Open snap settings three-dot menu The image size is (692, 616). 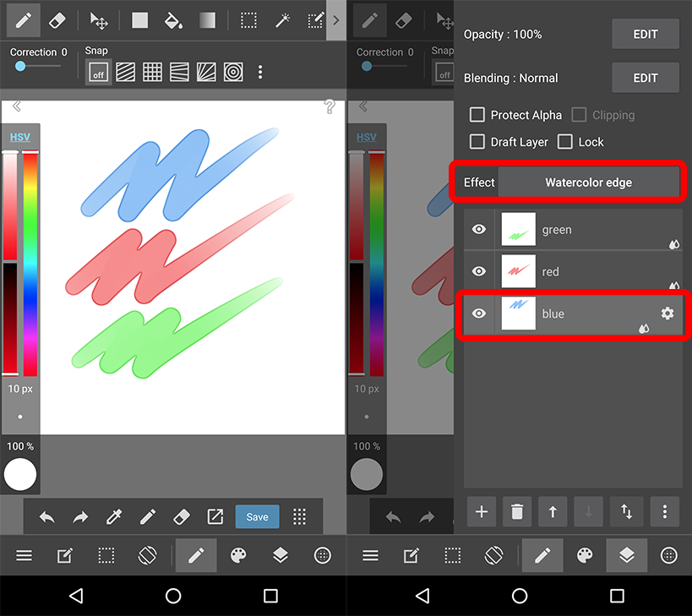260,72
